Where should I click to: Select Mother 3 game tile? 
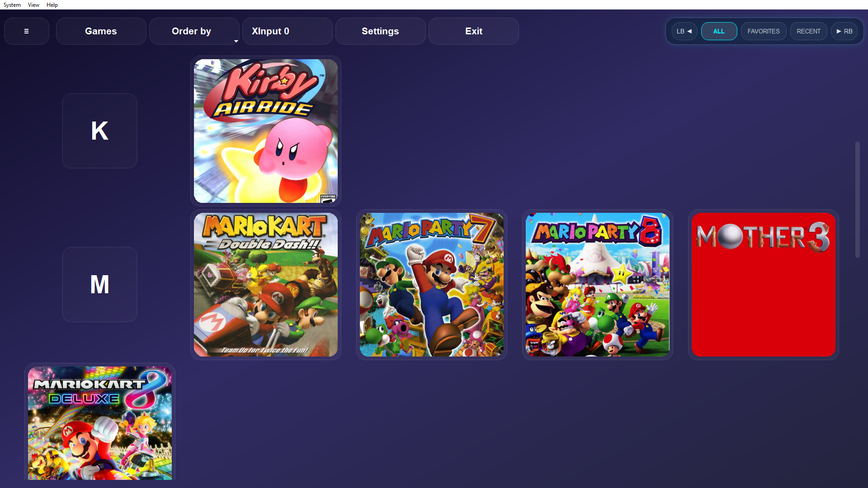763,285
